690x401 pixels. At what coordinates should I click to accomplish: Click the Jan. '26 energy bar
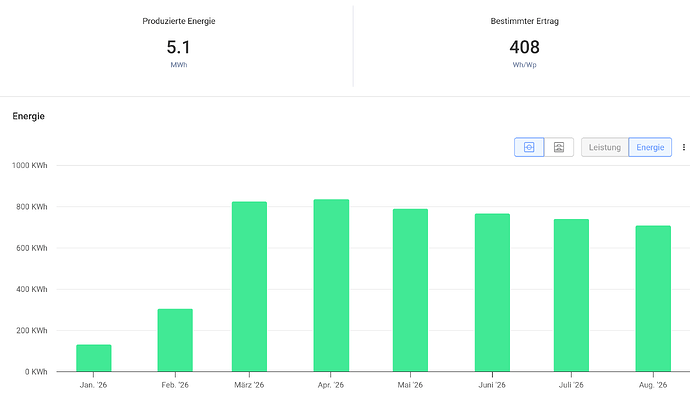pyautogui.click(x=94, y=358)
